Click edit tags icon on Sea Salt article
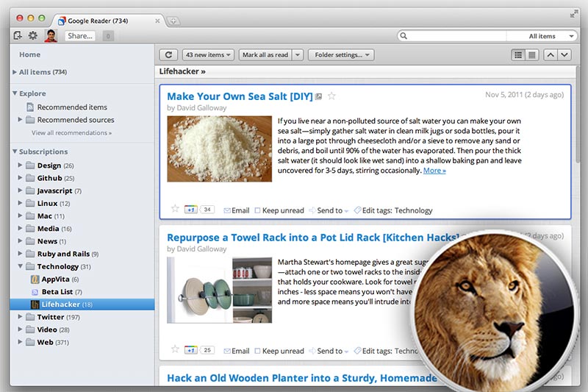 pos(357,210)
